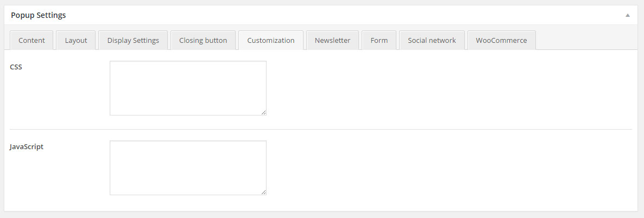Click the blank header bar beside Popup Settings

point(345,15)
